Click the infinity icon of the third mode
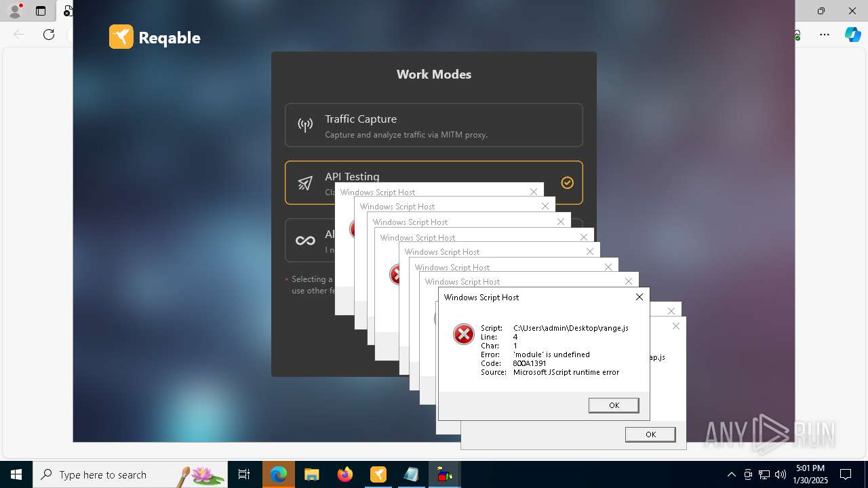Image resolution: width=868 pixels, height=488 pixels. coord(305,241)
